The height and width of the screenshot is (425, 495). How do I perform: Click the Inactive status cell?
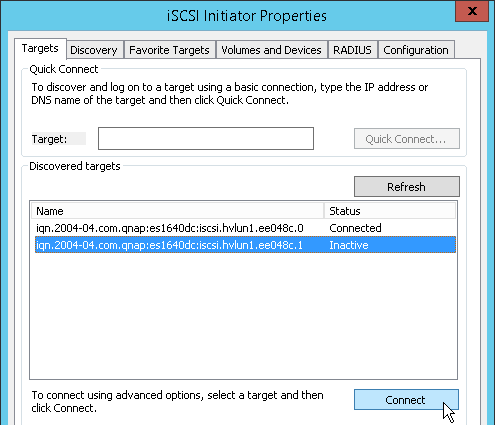[x=349, y=245]
